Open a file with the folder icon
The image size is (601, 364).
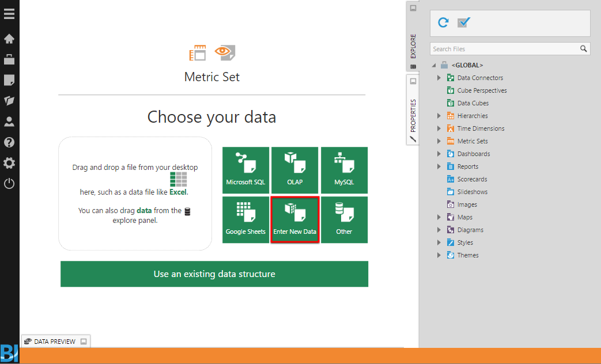coord(9,101)
